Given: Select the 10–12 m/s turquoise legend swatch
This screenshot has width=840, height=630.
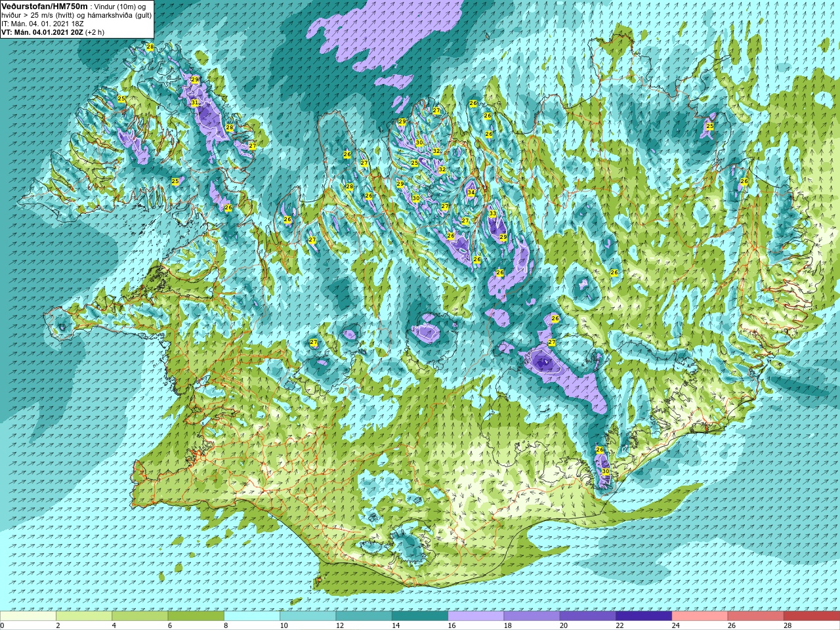Looking at the screenshot, I should pyautogui.click(x=308, y=616).
